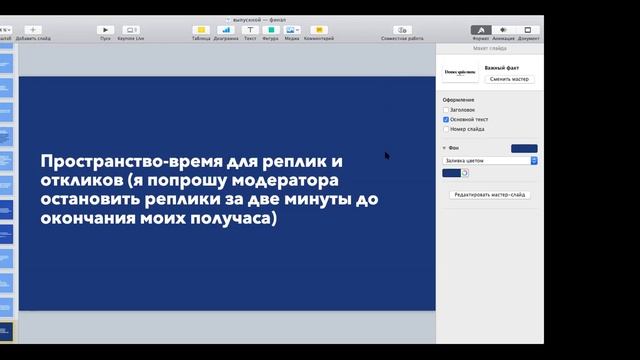The width and height of the screenshot is (640, 360).
Task: Click the Add Slide plus button
Action: click(x=33, y=30)
